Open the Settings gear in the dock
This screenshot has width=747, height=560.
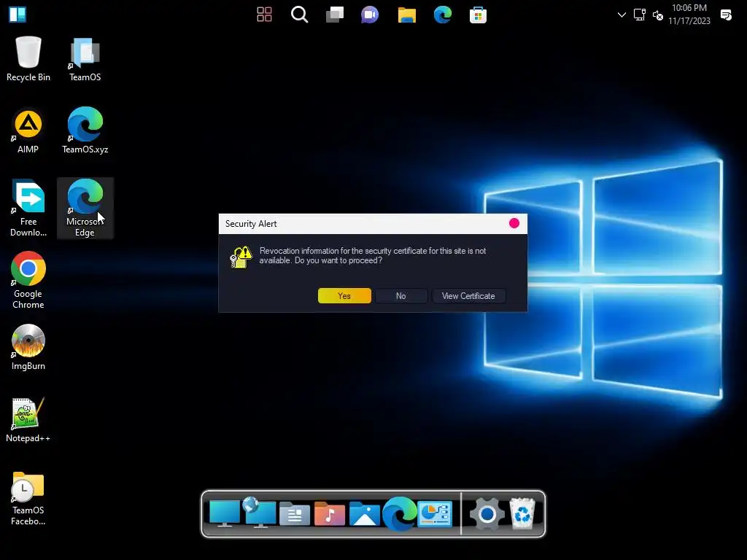tap(487, 514)
